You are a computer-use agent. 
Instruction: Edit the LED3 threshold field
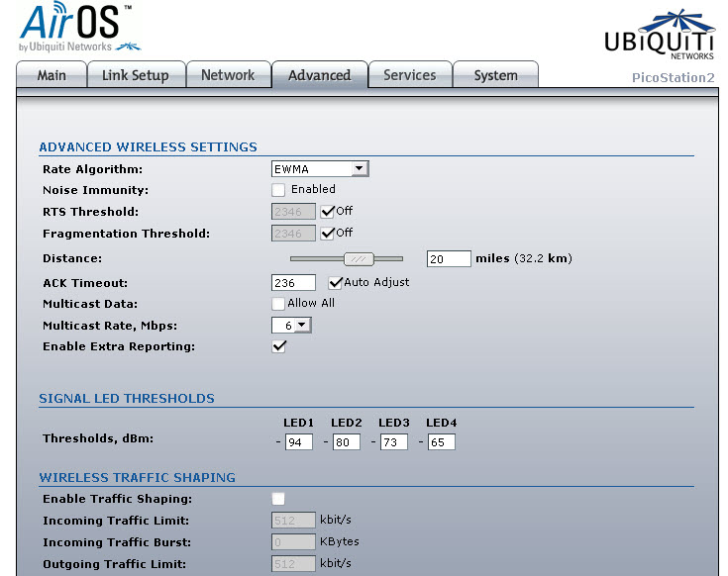pos(394,442)
